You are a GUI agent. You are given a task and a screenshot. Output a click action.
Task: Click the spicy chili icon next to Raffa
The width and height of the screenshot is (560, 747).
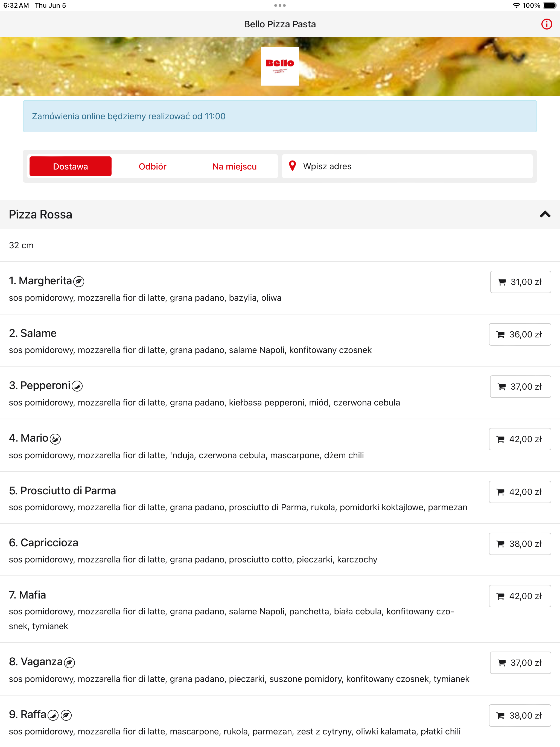point(53,715)
